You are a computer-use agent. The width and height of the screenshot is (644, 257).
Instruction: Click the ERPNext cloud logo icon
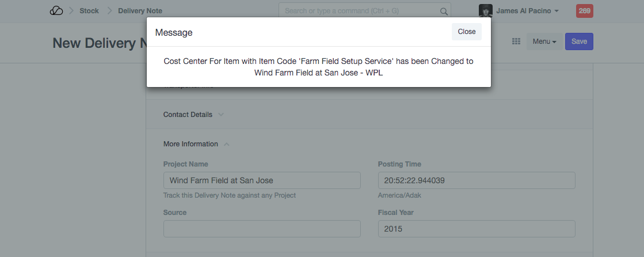pos(56,11)
